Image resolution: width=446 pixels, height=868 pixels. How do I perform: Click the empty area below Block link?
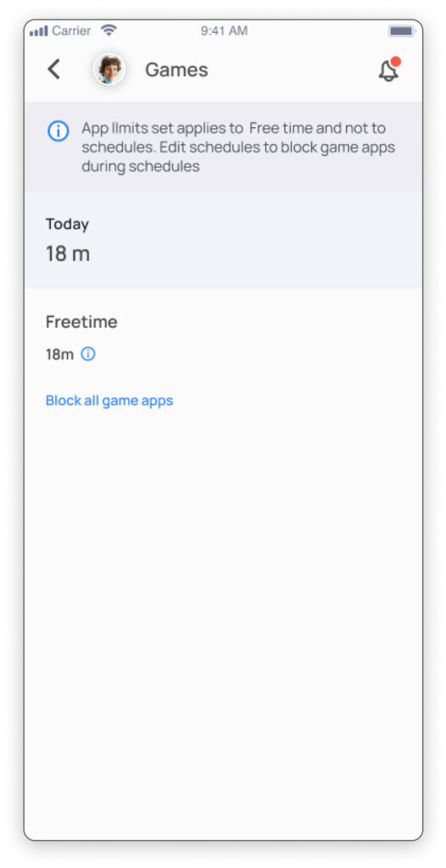pyautogui.click(x=223, y=620)
